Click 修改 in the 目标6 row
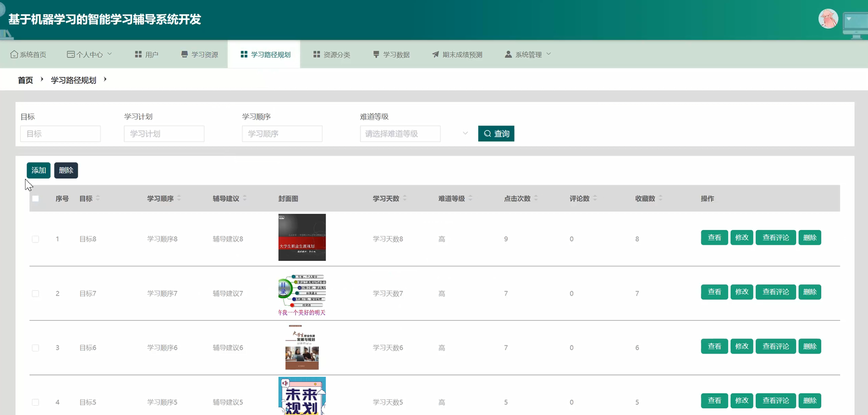 coord(742,346)
